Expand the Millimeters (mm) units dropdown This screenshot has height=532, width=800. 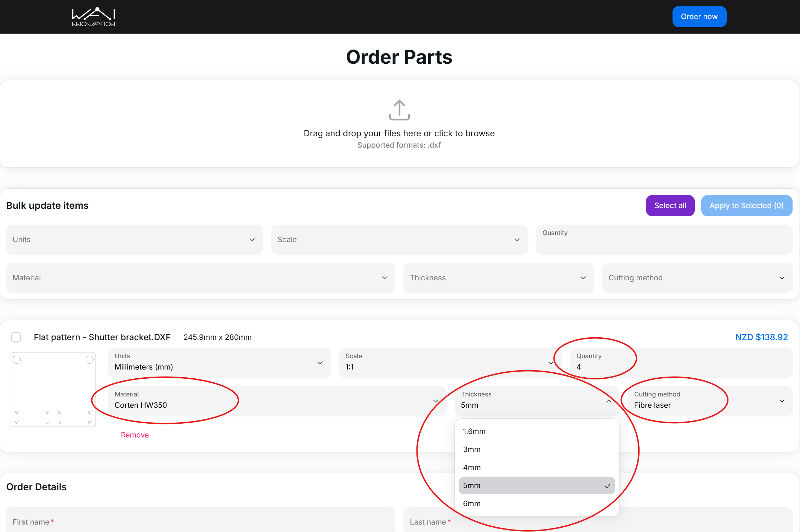point(219,363)
